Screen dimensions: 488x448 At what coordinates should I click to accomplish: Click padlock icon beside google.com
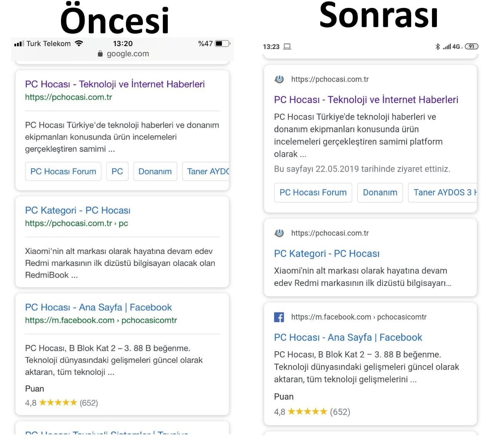point(100,54)
